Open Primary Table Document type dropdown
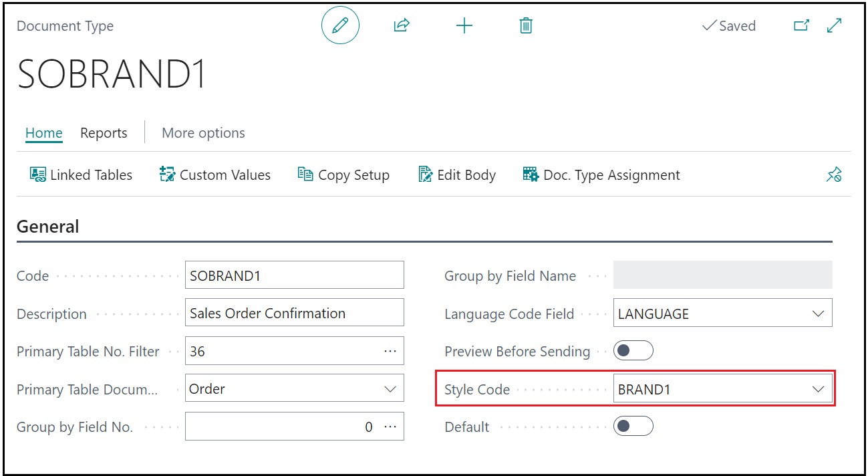868x476 pixels. [x=390, y=389]
